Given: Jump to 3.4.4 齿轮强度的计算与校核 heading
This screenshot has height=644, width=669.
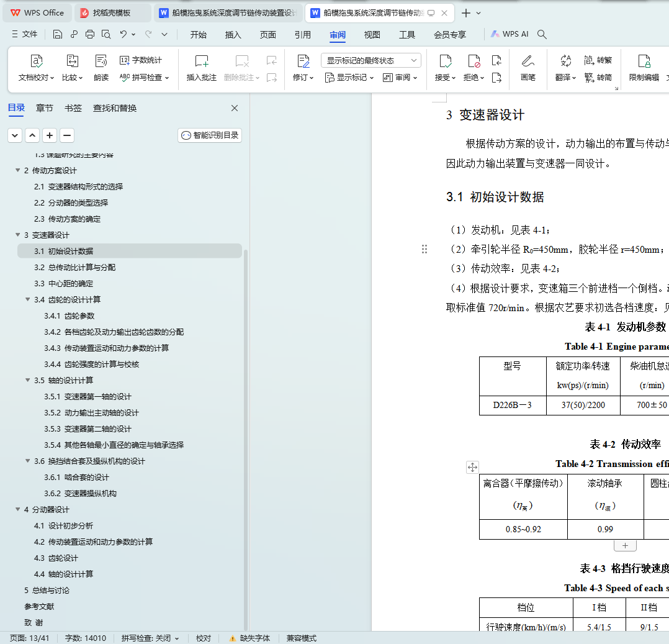Looking at the screenshot, I should pos(91,365).
